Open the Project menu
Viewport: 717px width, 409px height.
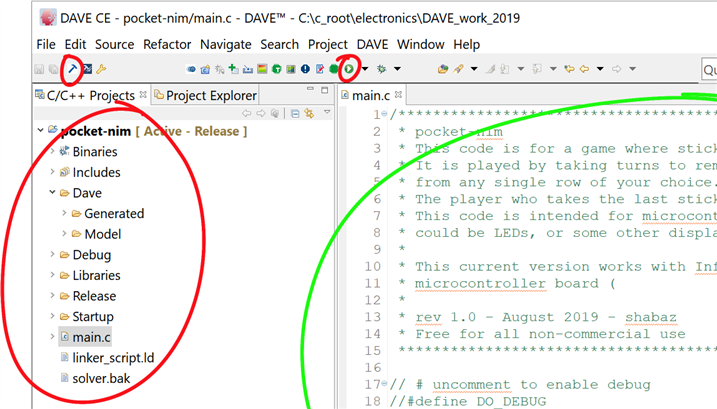click(x=328, y=44)
